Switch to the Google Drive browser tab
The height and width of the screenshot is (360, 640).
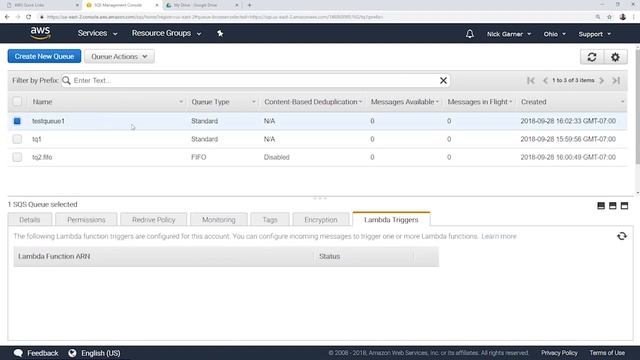click(202, 5)
